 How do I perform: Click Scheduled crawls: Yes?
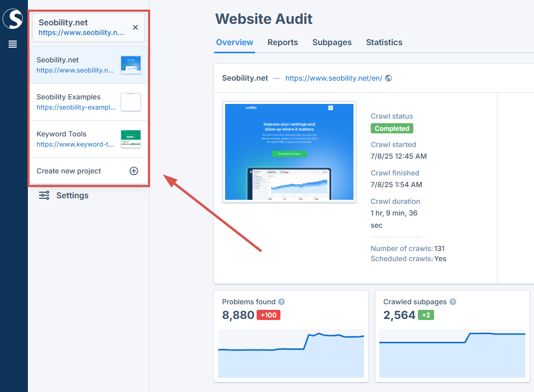[408, 259]
